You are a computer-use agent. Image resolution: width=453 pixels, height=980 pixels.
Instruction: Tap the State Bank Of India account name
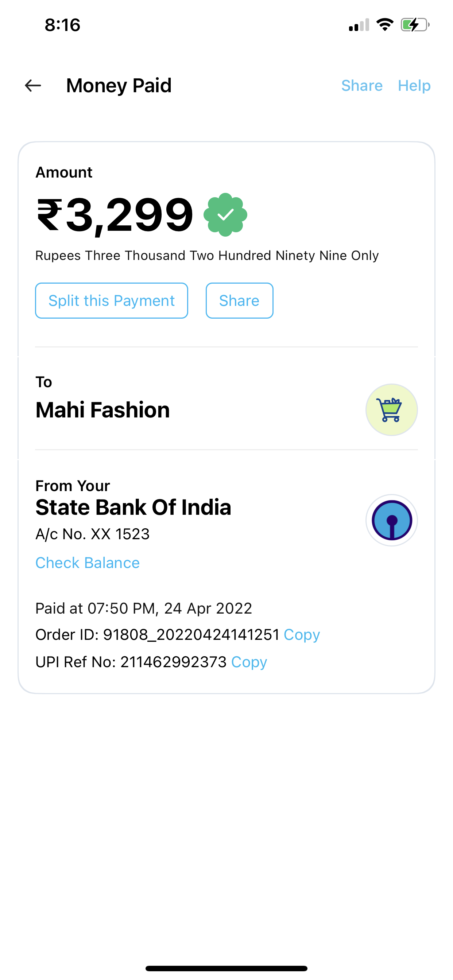133,507
